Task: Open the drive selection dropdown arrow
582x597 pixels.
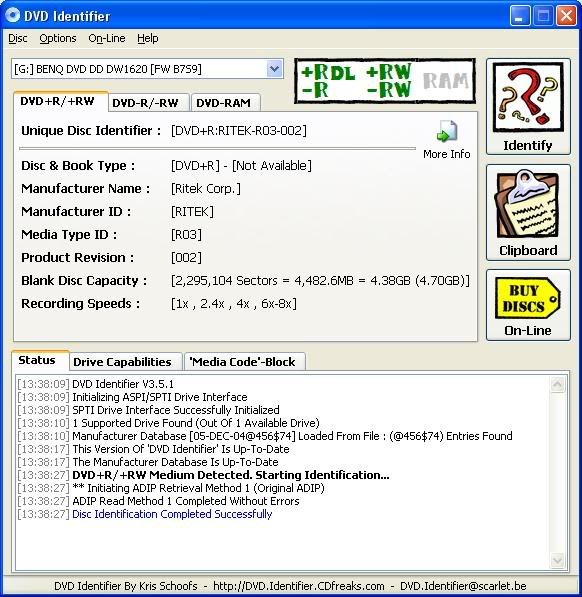Action: 274,69
